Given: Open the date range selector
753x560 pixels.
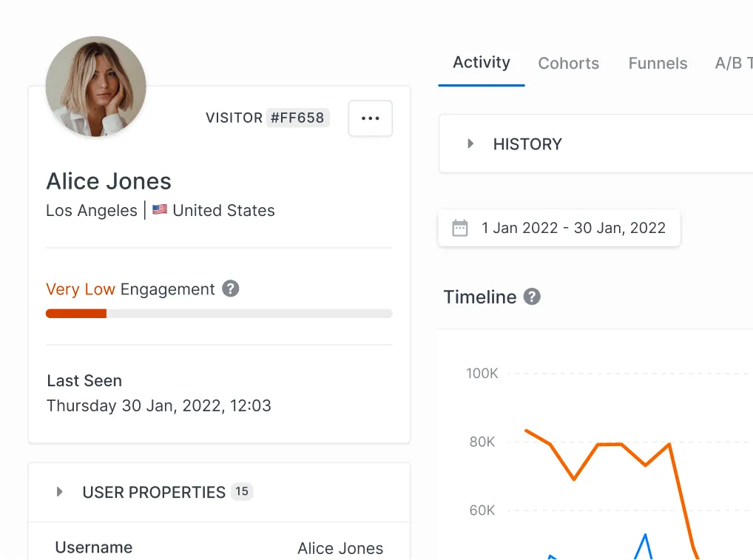Looking at the screenshot, I should (573, 228).
